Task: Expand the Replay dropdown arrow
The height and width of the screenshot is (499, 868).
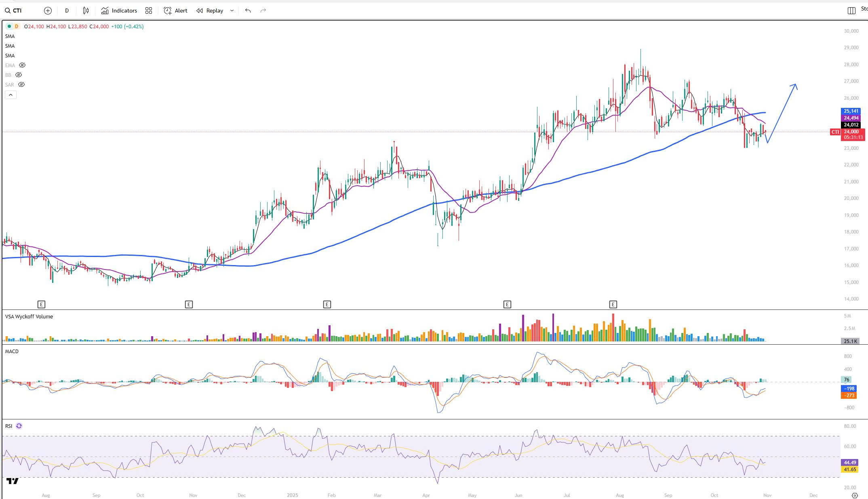Action: (x=232, y=11)
